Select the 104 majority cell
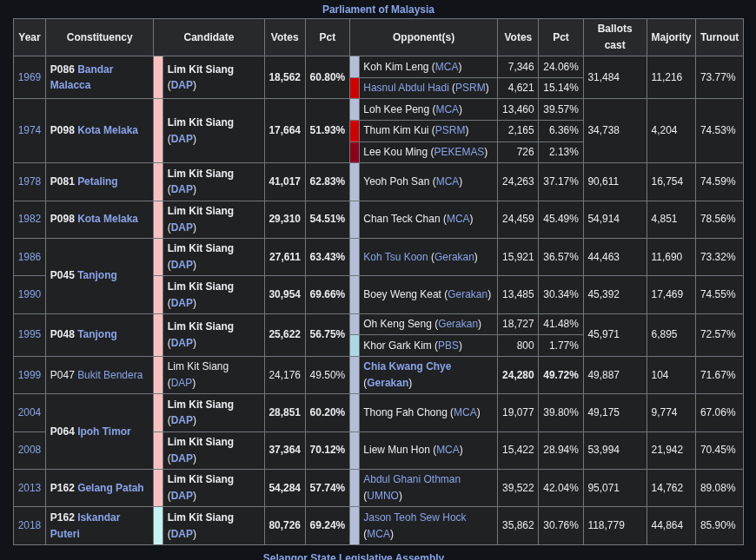This screenshot has height=560, width=756. click(x=671, y=375)
